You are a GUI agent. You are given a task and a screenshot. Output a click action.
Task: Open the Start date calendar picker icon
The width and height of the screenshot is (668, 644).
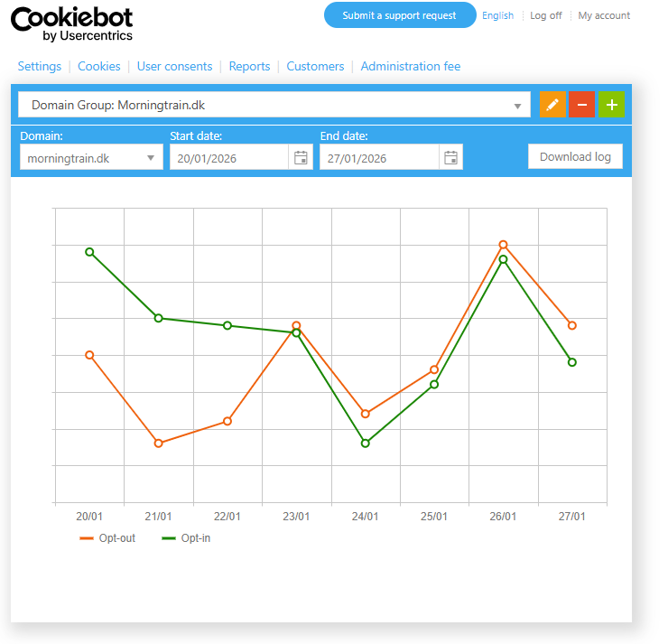tap(301, 158)
